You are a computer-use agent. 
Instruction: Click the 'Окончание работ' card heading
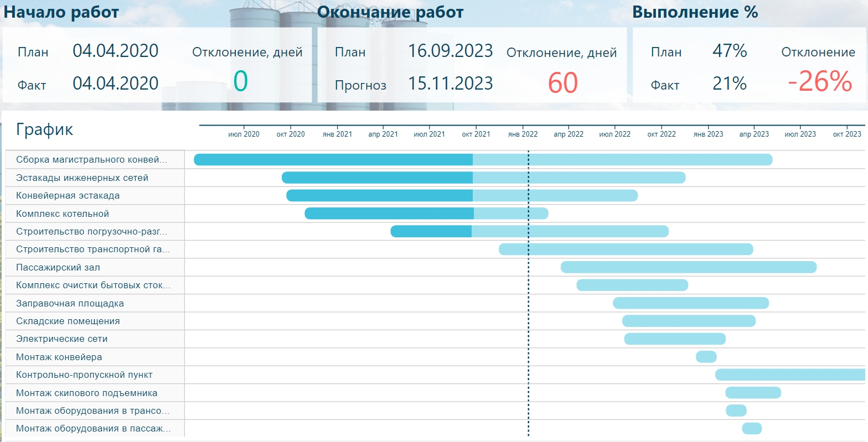391,12
